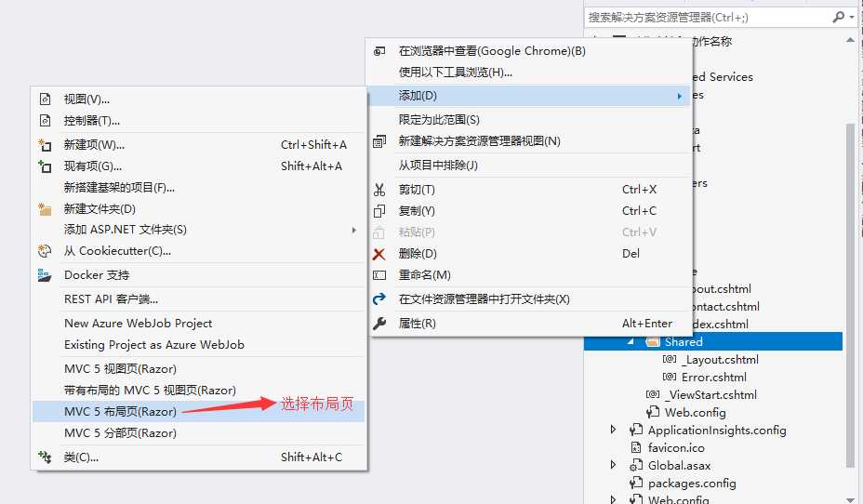Viewport: 863px width, 504px height.
Task: Select Global.asax item
Action: tap(679, 466)
